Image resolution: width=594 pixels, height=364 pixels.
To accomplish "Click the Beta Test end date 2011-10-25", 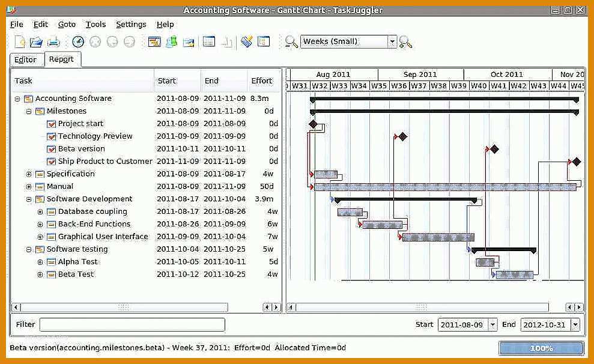I will [224, 275].
